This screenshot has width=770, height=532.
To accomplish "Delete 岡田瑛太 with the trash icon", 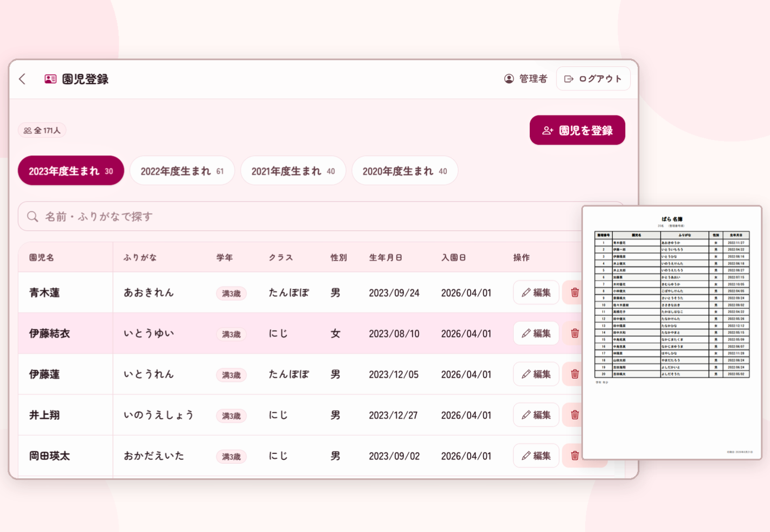I will pos(575,456).
